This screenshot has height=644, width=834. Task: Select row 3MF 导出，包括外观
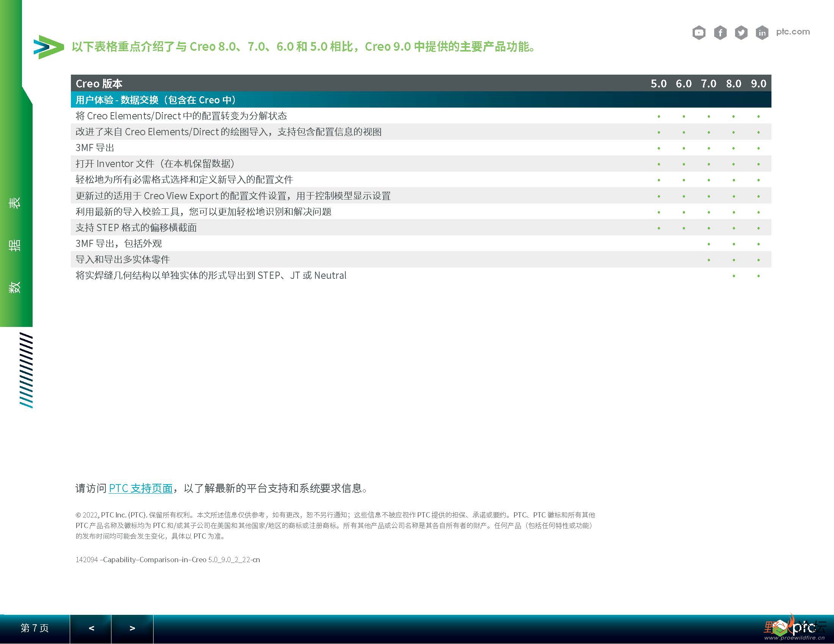point(421,244)
